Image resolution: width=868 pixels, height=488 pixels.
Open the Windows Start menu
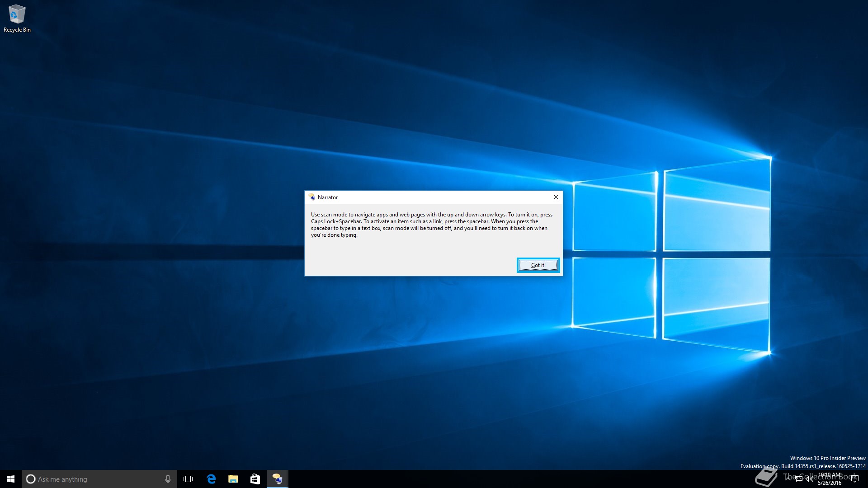click(x=11, y=479)
